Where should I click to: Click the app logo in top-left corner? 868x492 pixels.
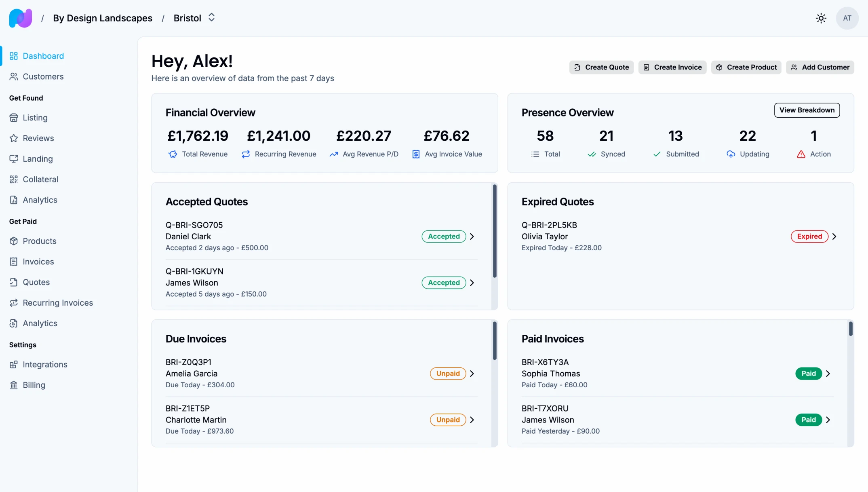coord(20,18)
